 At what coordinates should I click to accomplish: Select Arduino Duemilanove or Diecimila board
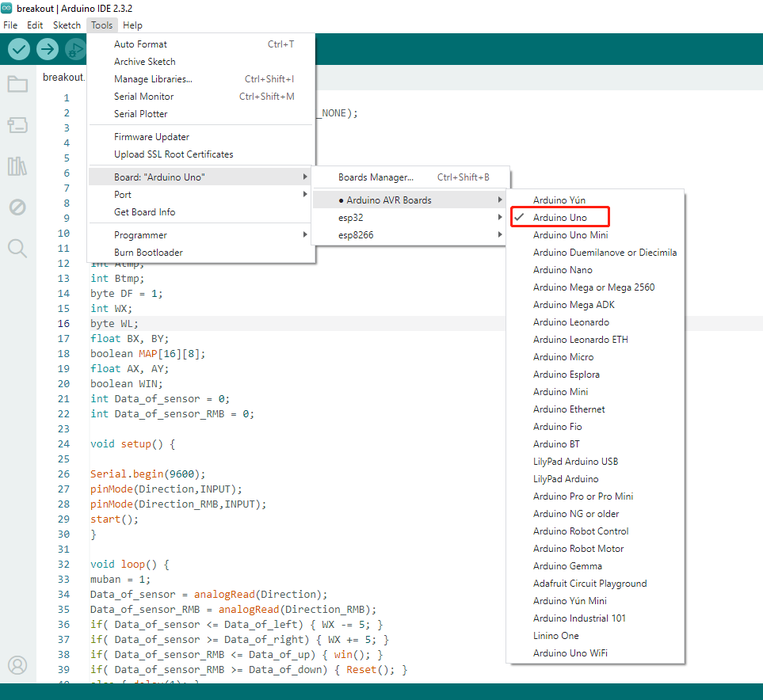595,253
